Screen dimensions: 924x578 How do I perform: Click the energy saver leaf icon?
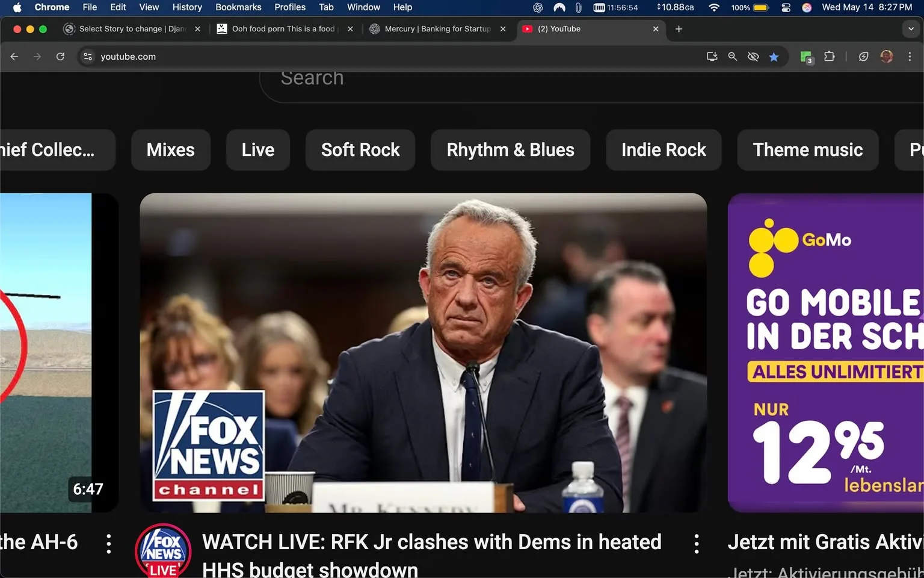pyautogui.click(x=863, y=56)
